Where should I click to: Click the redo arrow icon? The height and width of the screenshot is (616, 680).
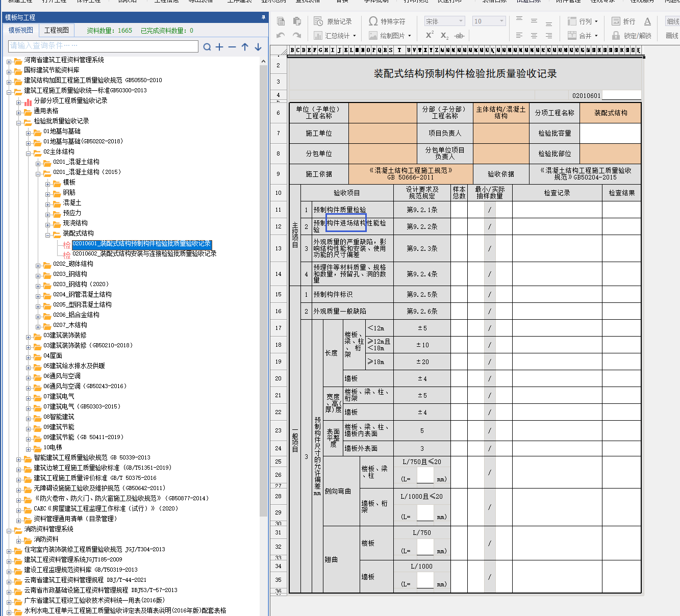[297, 35]
